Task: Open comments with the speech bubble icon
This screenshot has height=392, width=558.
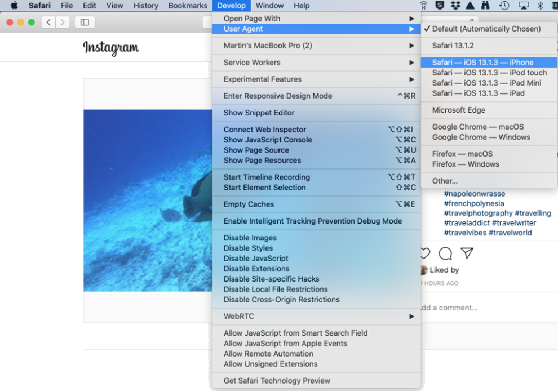Action: point(445,253)
